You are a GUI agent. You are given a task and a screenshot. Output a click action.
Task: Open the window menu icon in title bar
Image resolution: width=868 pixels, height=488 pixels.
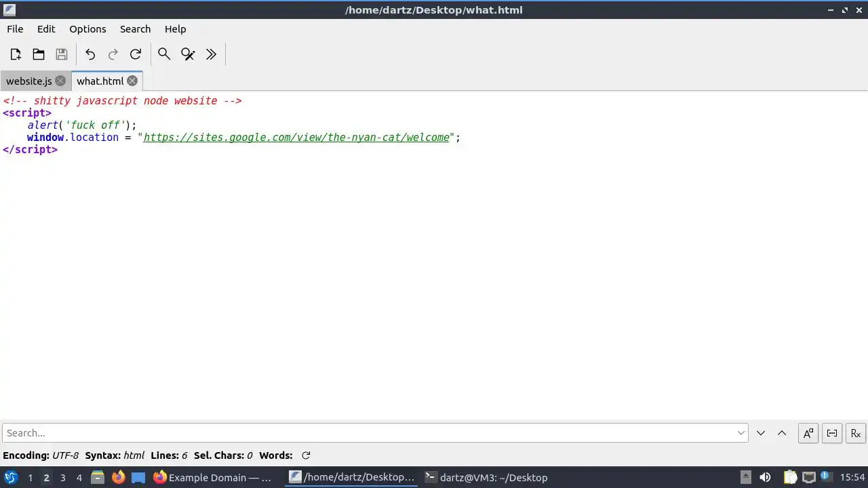[9, 9]
